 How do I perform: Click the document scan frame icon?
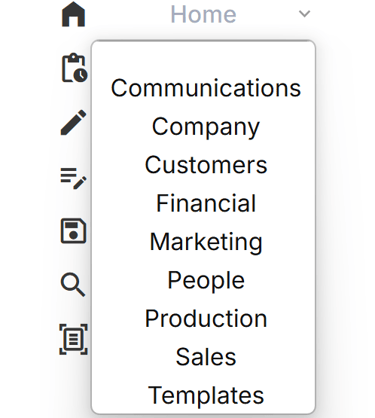[73, 339]
